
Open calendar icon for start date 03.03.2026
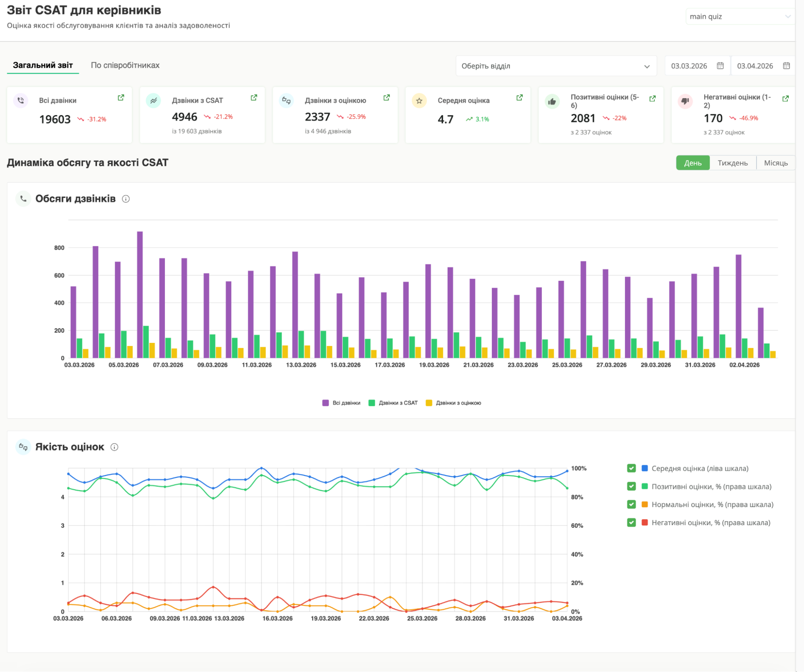(720, 66)
